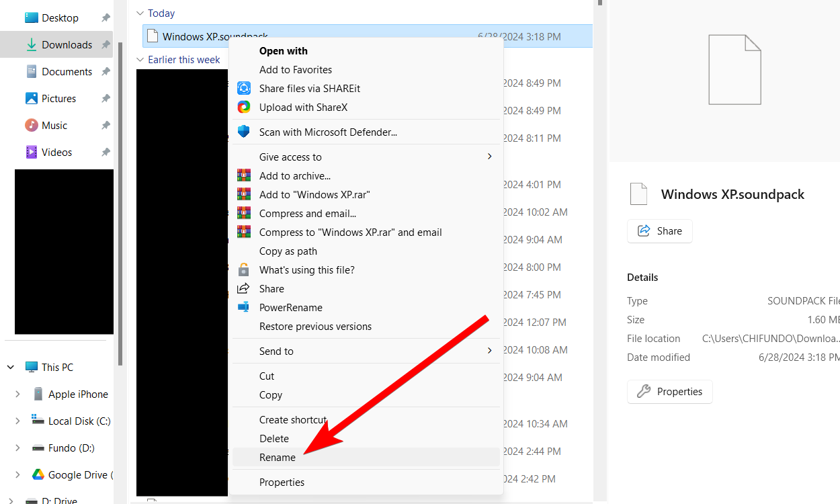Unpin Pictures using its pin icon
Viewport: 840px width, 504px height.
tap(106, 99)
